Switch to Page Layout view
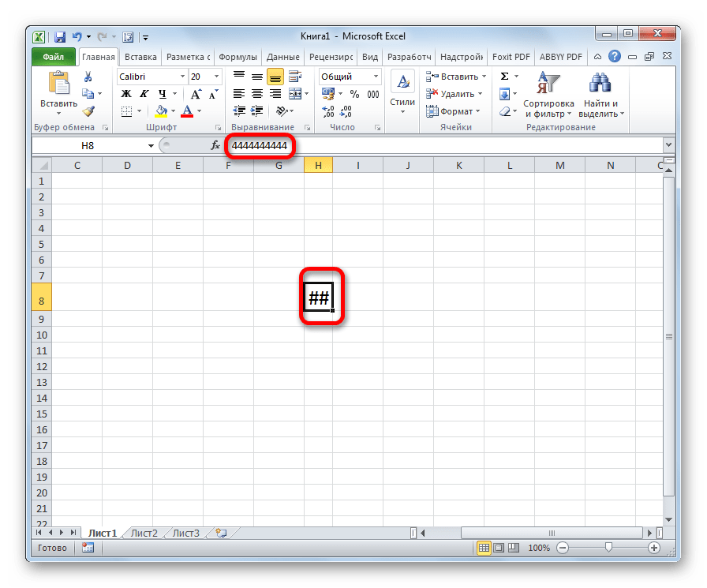The image size is (707, 588). pos(499,548)
